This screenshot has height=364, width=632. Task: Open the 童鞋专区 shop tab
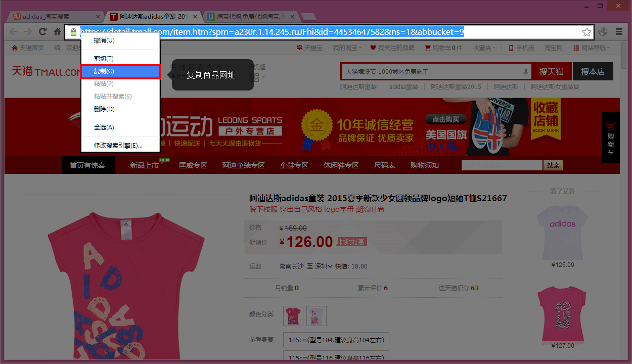(x=294, y=165)
